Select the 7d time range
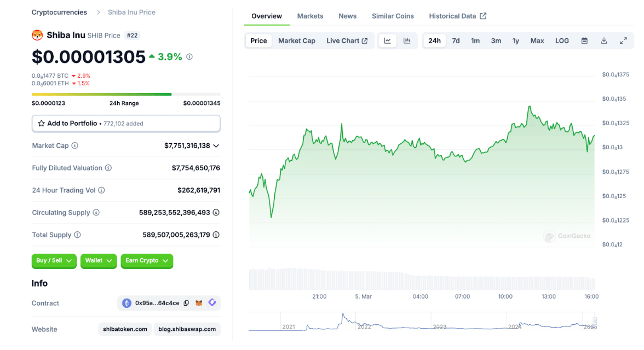 click(456, 41)
